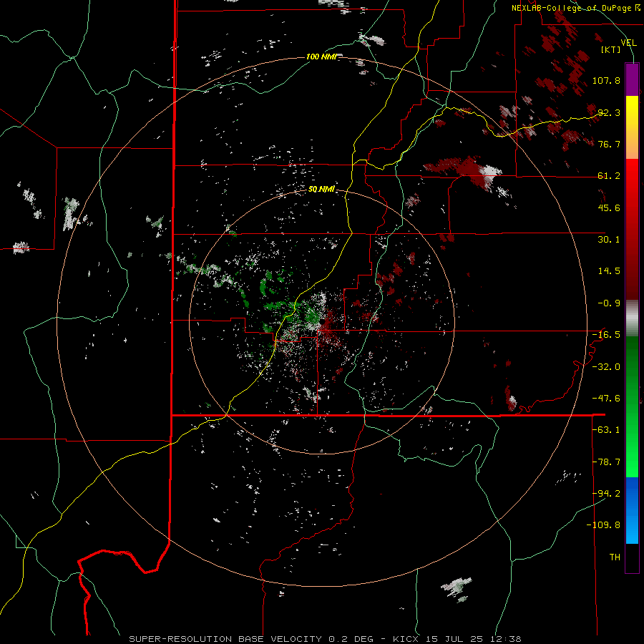Image resolution: width=644 pixels, height=644 pixels.
Task: Click SUPER-RESOLUTION BASE VELOCITY caption text
Action: coord(225,639)
